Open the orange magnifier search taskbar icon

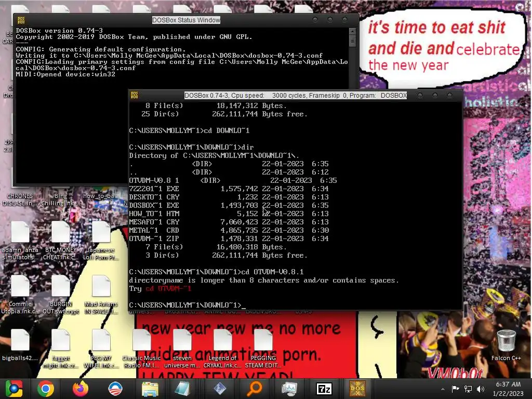[255, 389]
